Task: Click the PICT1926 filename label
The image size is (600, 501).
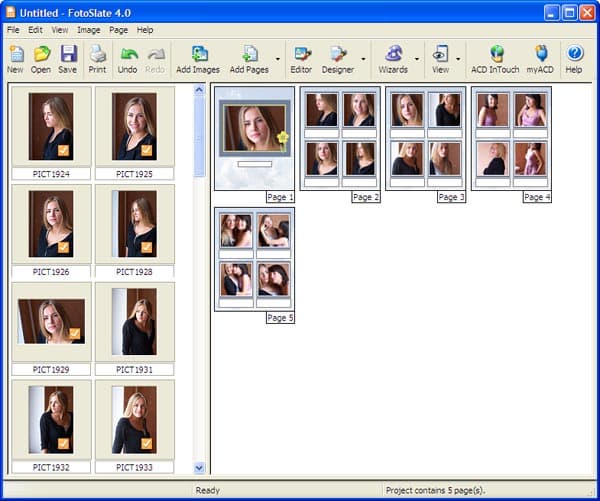Action: click(x=51, y=272)
